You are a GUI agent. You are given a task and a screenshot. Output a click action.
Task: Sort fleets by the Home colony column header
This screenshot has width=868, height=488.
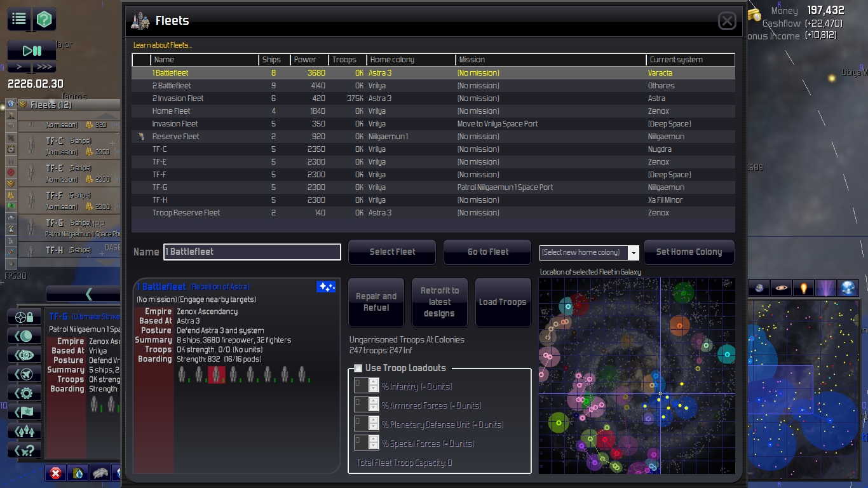411,60
